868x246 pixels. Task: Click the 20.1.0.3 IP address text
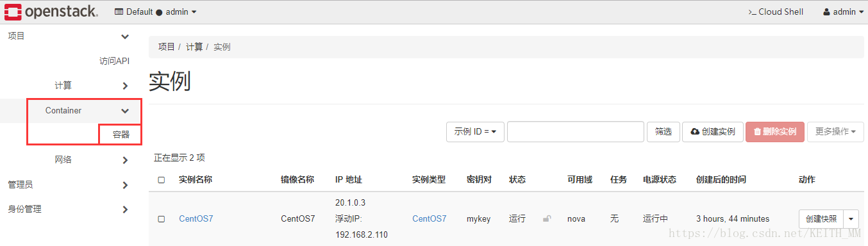tap(350, 203)
